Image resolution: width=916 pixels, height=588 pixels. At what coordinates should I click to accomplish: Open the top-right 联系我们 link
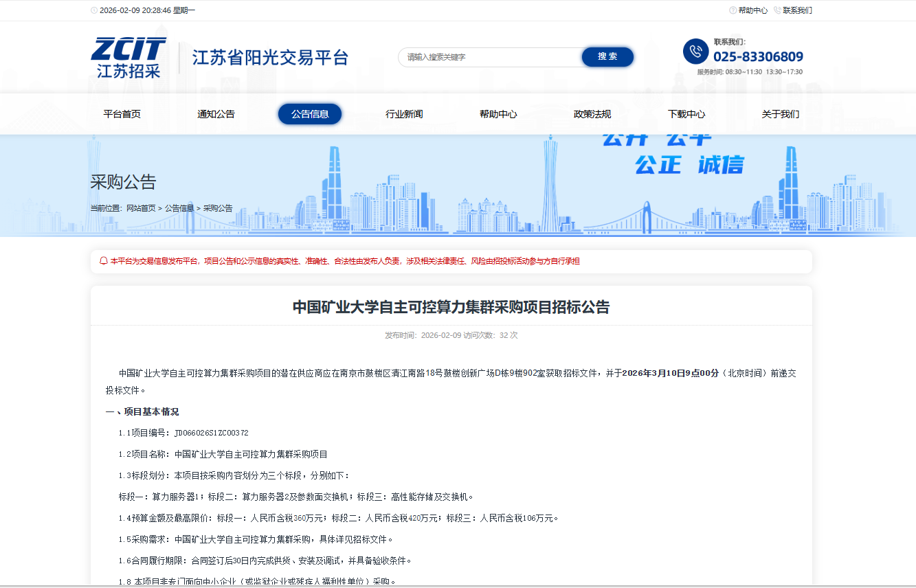coord(797,10)
